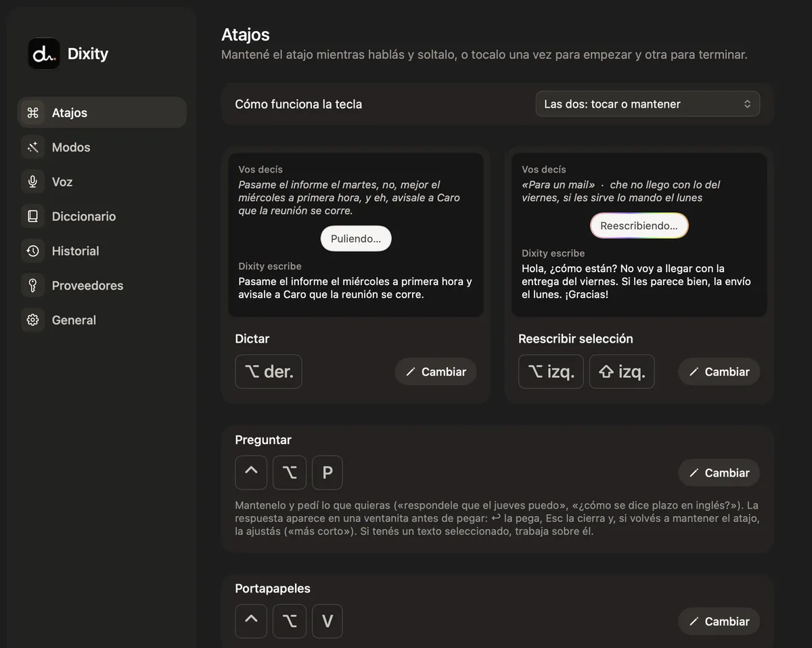The height and width of the screenshot is (648, 812).
Task: Click the 'Portapapeles' section title
Action: pos(273,588)
